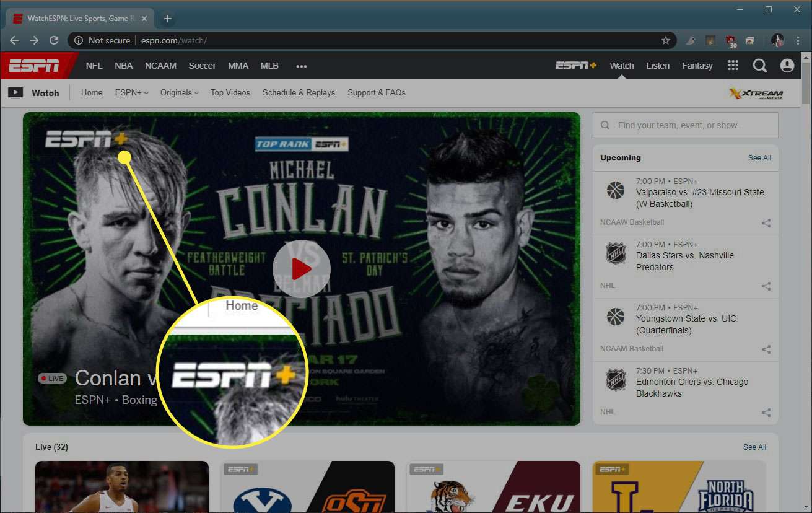Viewport: 812px width, 513px height.
Task: Open Support & FAQs page
Action: pos(377,93)
